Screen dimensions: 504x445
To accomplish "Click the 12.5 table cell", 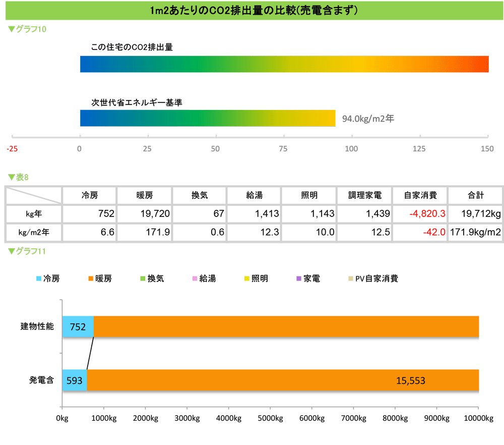I will coord(365,232).
